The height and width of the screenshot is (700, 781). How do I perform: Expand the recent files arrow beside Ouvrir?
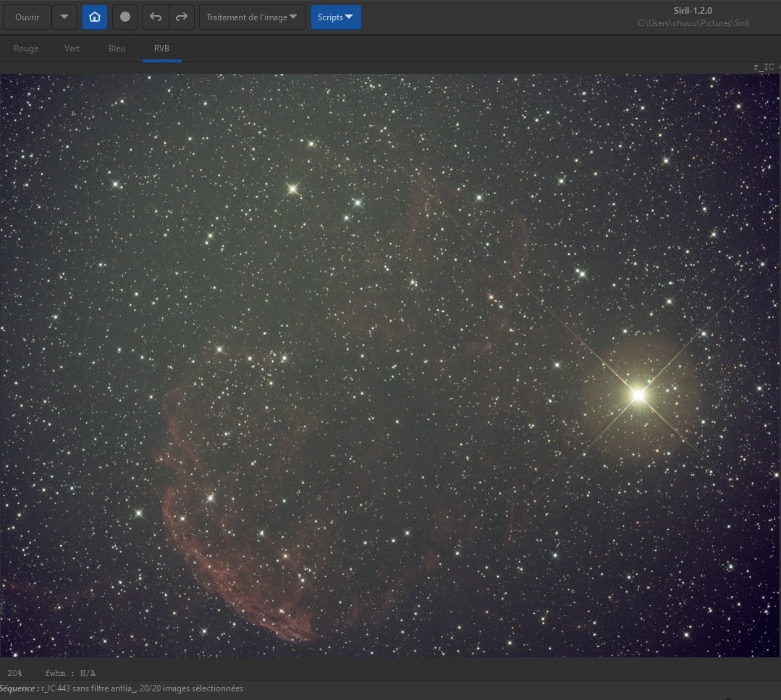tap(64, 17)
